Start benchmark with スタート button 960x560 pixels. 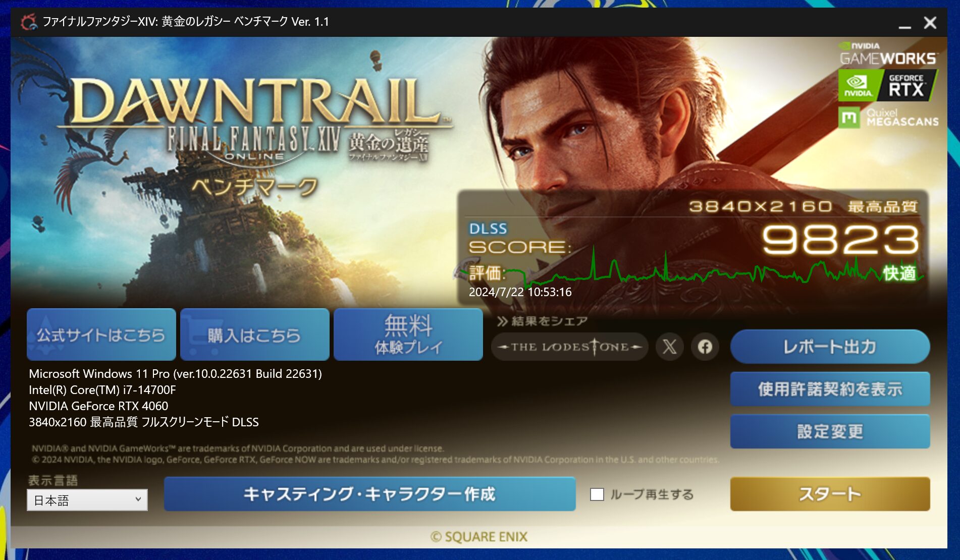(x=830, y=494)
